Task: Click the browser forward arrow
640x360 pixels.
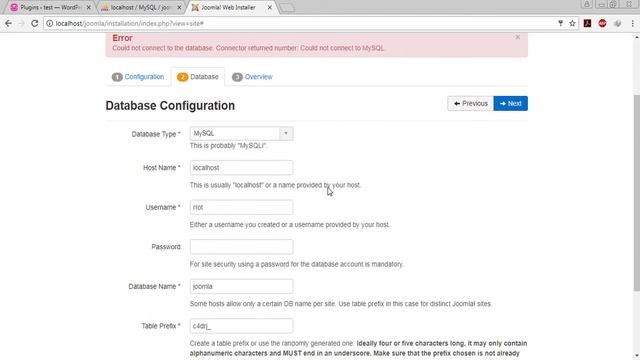Action: point(21,24)
